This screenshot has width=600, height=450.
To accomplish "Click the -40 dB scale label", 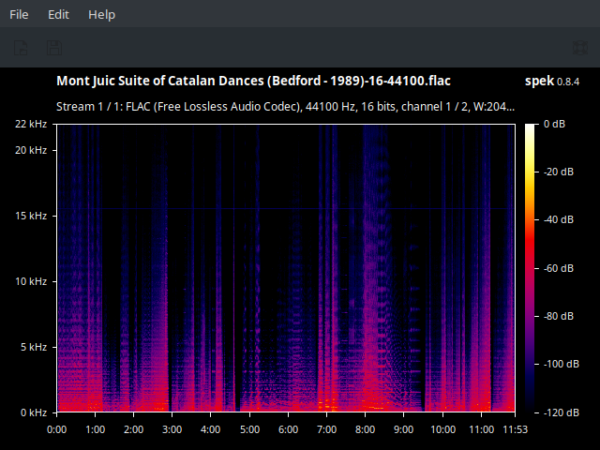I will [x=559, y=220].
